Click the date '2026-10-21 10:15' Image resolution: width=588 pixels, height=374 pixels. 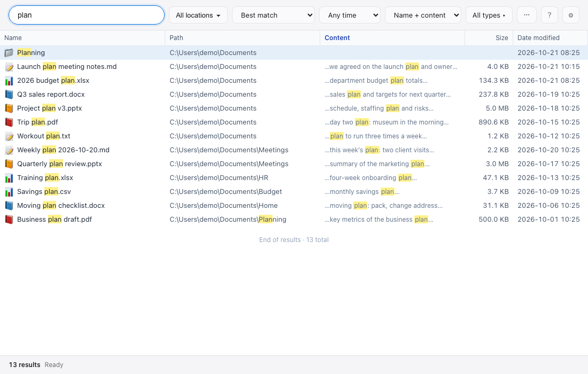click(x=548, y=67)
